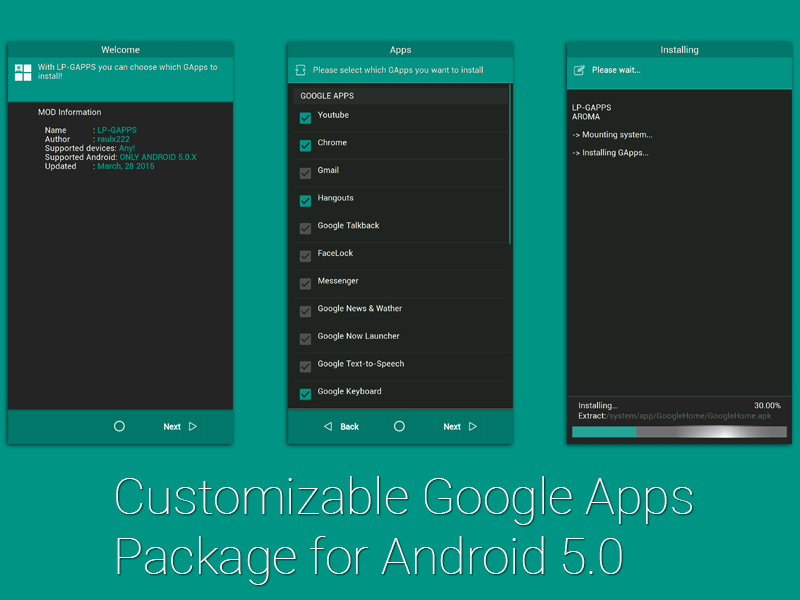Uncheck Google Keyboard in the list
800x600 pixels.
pos(305,394)
